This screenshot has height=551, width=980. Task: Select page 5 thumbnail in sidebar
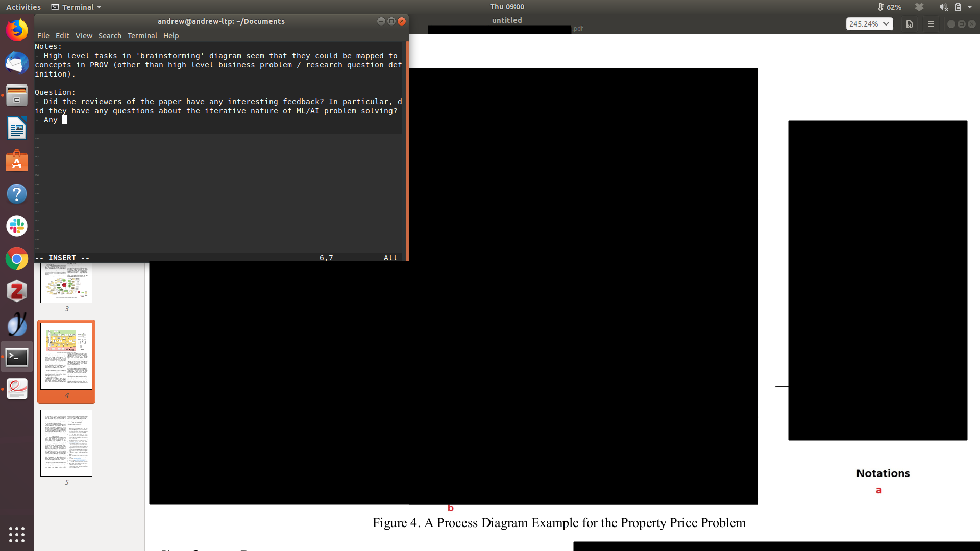(66, 443)
